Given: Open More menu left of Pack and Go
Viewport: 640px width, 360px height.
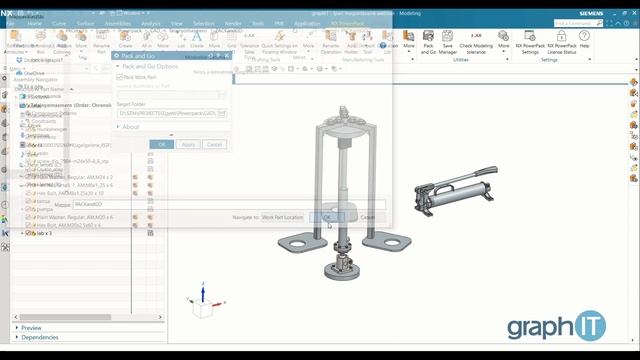Looking at the screenshot, I should 409,41.
